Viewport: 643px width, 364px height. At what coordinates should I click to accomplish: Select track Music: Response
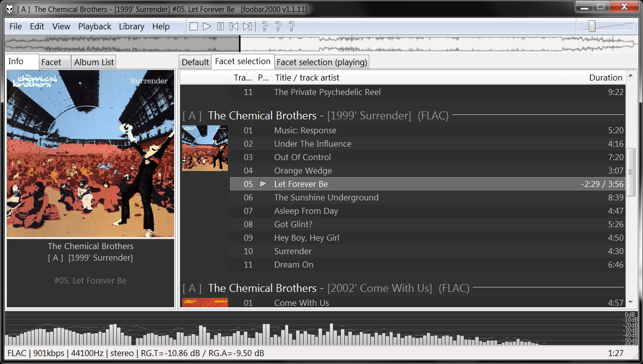tap(428, 130)
